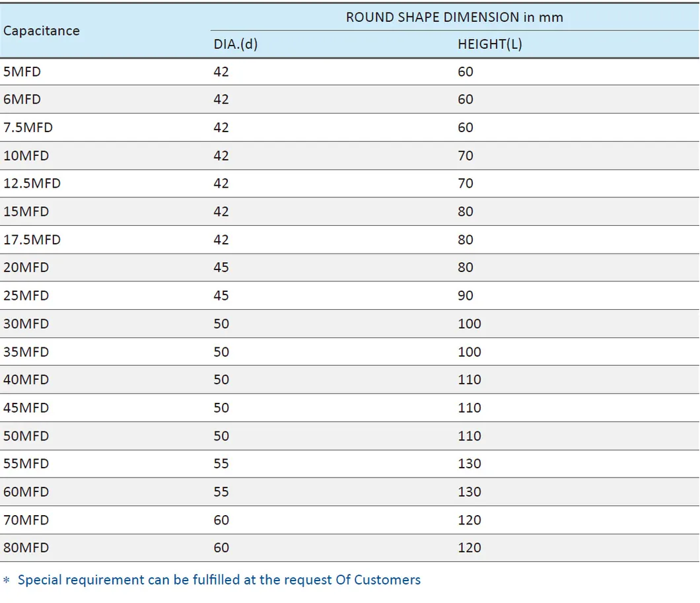
Task: Click the height value in the 45MFD row
Action: (x=470, y=408)
